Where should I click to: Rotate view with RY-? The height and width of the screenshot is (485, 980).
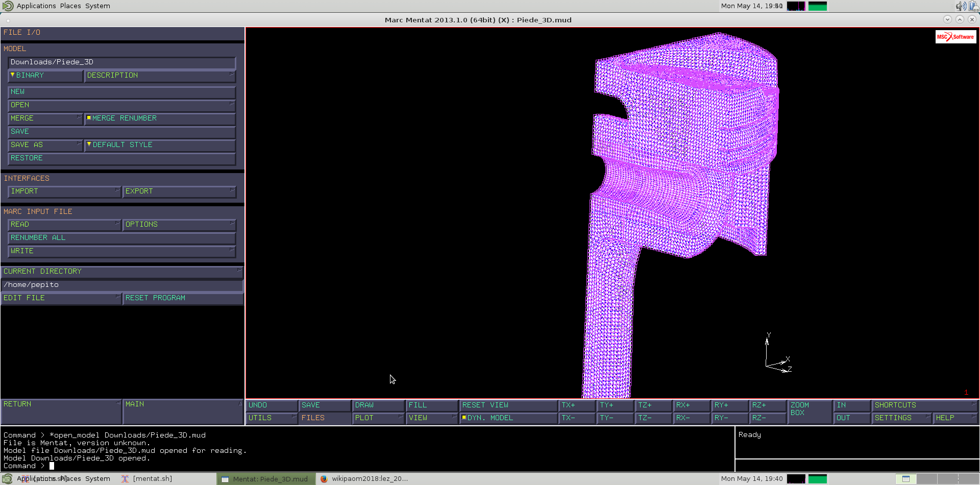coord(730,418)
